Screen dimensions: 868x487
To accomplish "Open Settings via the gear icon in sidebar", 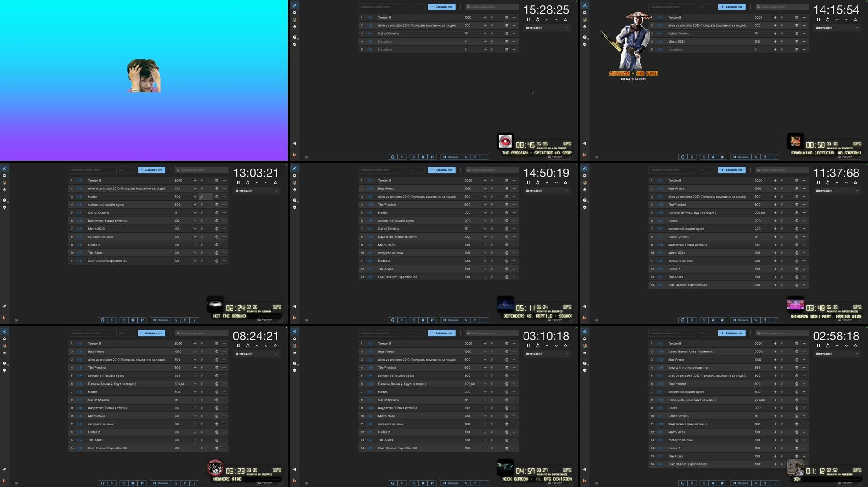I will pyautogui.click(x=4, y=176).
